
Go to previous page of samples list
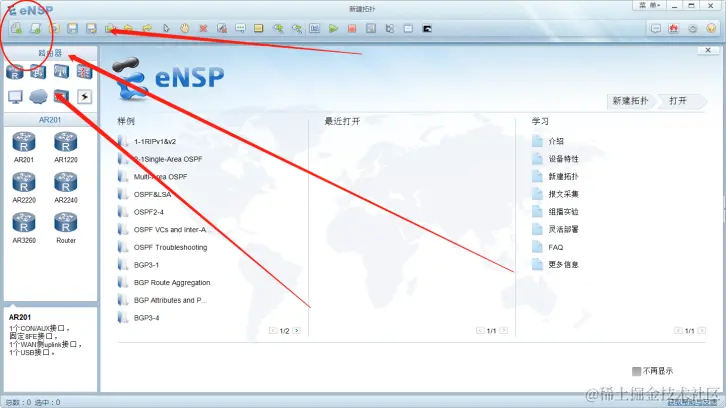point(273,331)
